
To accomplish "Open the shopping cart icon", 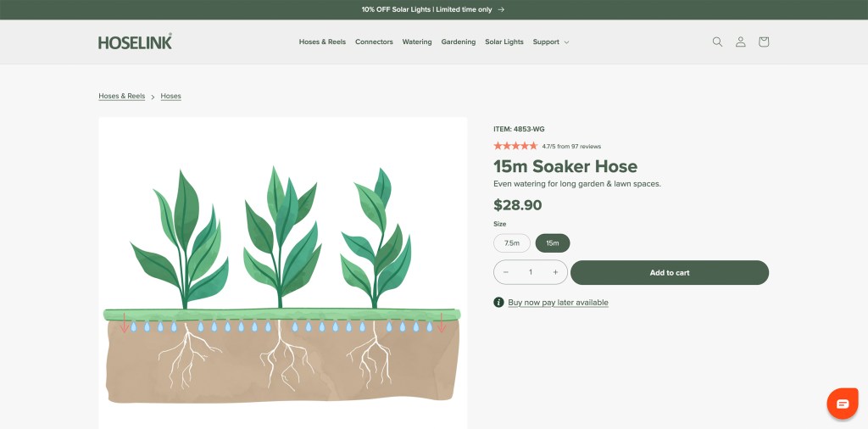I will coord(764,42).
